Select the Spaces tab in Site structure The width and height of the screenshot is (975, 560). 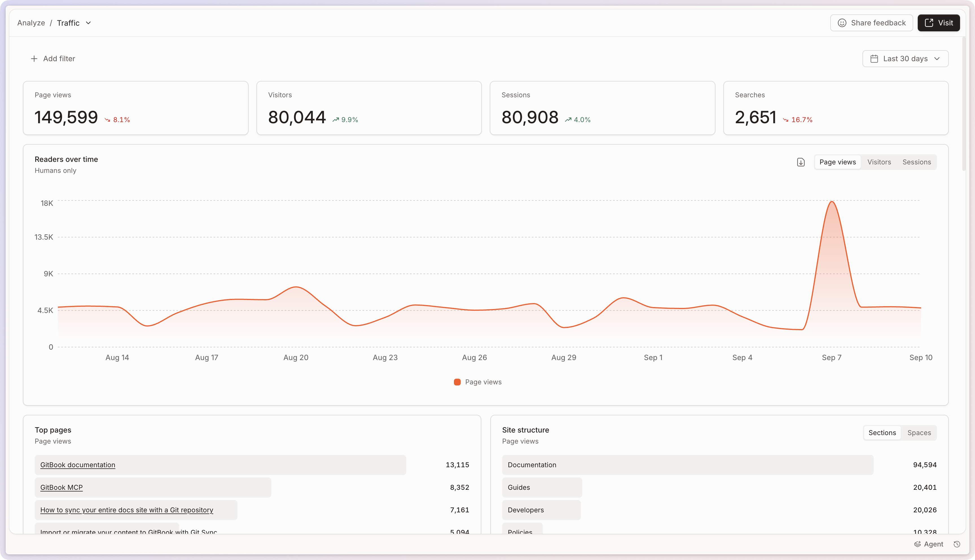click(919, 433)
